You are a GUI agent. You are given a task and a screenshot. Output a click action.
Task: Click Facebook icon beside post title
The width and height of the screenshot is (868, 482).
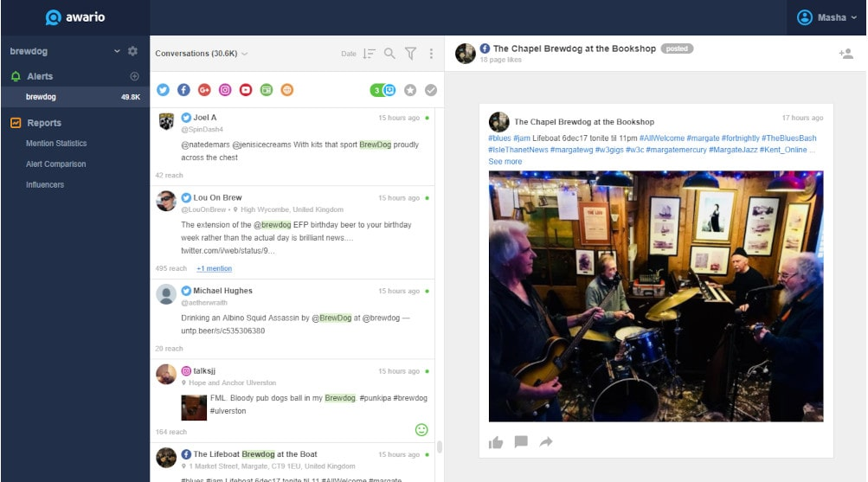485,48
